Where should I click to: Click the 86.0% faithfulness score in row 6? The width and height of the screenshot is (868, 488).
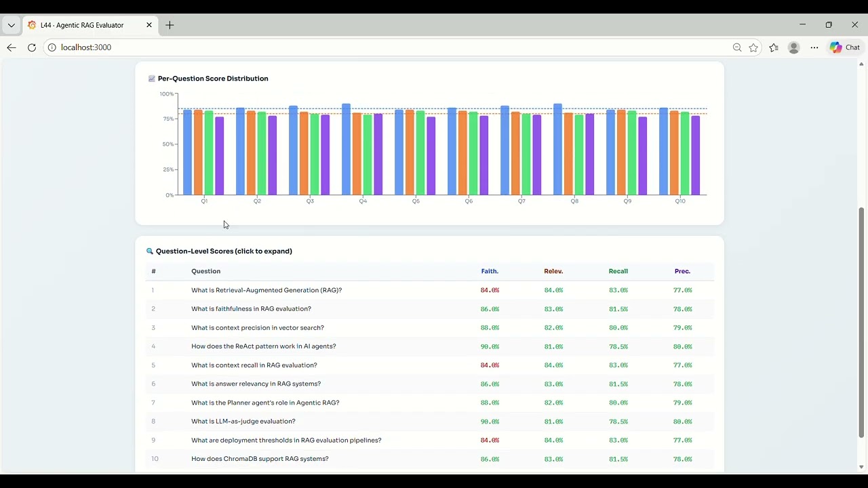(x=490, y=384)
